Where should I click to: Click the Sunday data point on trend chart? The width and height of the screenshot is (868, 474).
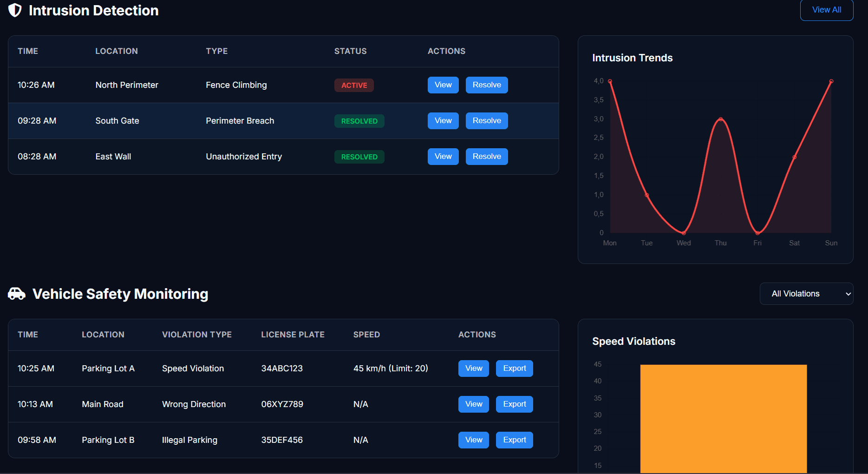coord(831,81)
